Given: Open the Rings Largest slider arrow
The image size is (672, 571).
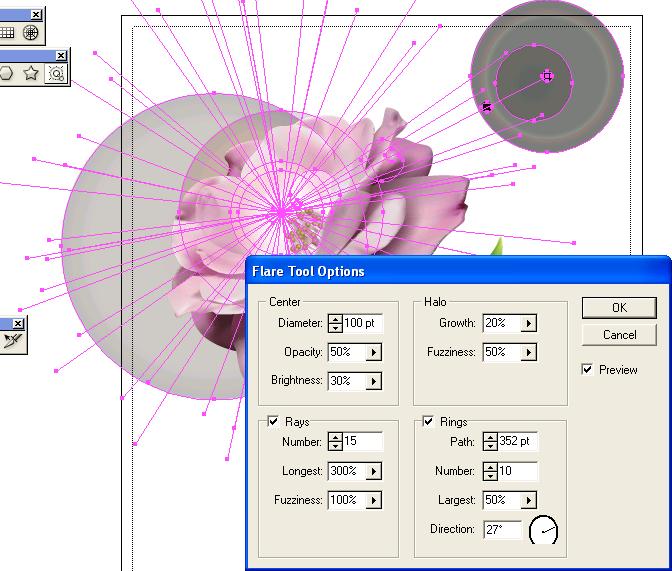Looking at the screenshot, I should (528, 500).
